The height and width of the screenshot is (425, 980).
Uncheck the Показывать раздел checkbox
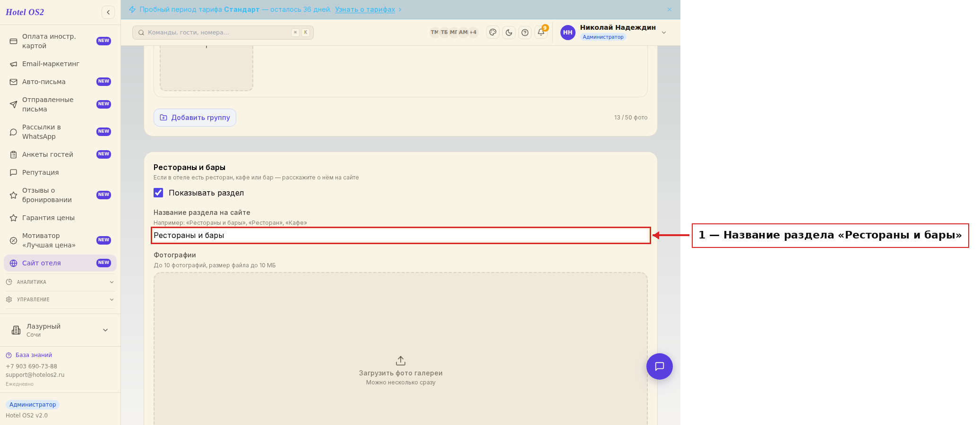click(158, 193)
